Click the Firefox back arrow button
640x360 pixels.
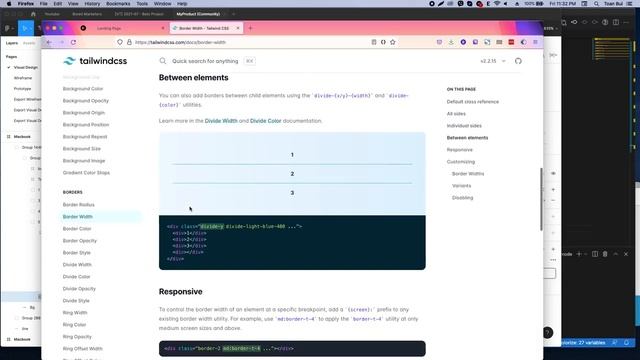coord(49,42)
